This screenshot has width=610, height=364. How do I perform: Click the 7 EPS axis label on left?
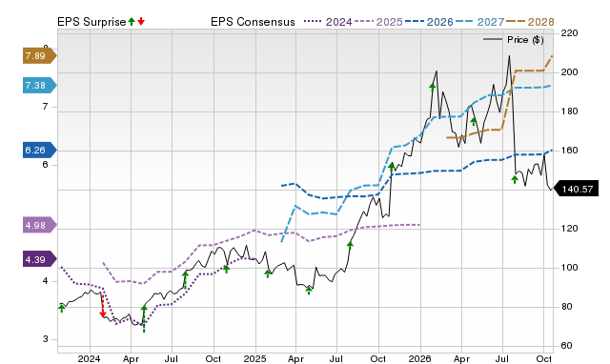click(46, 107)
